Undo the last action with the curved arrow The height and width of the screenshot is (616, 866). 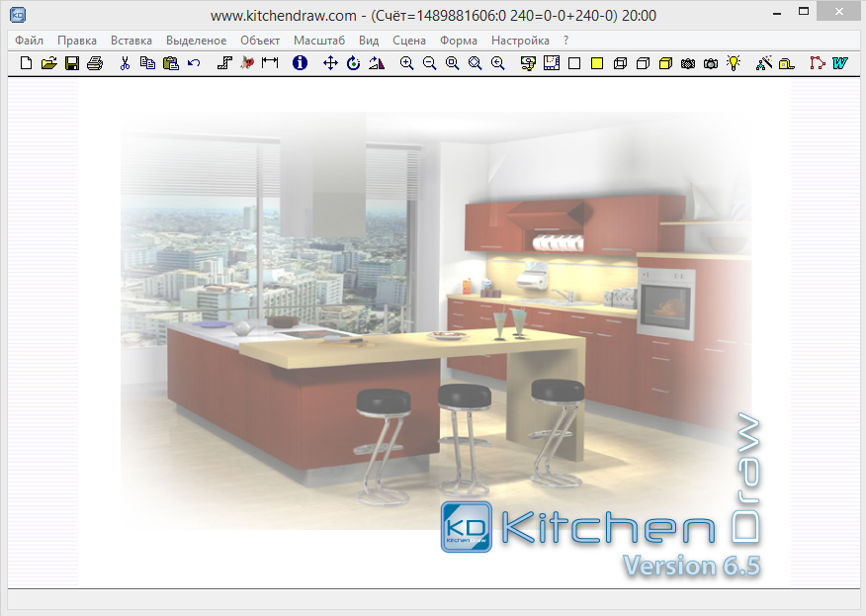(x=194, y=63)
